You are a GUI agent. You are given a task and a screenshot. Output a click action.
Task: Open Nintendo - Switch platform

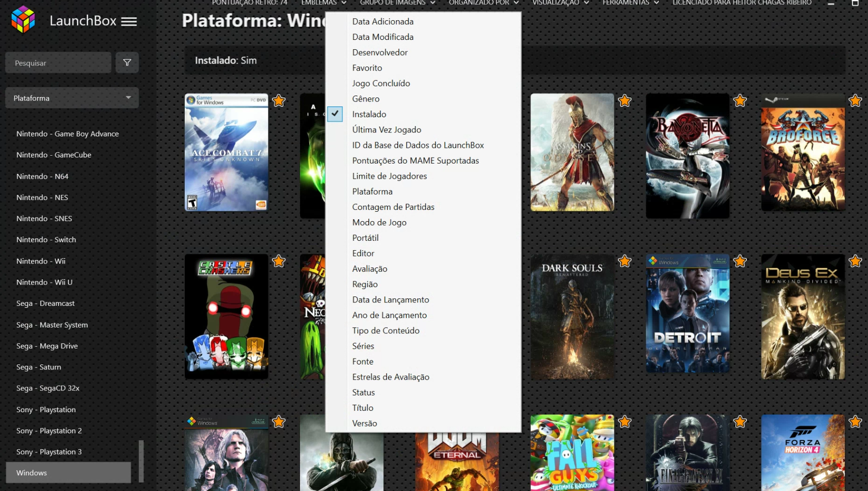[46, 239]
